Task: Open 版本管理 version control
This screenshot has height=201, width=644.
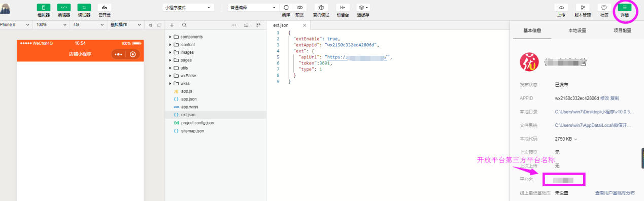Action: (x=583, y=8)
